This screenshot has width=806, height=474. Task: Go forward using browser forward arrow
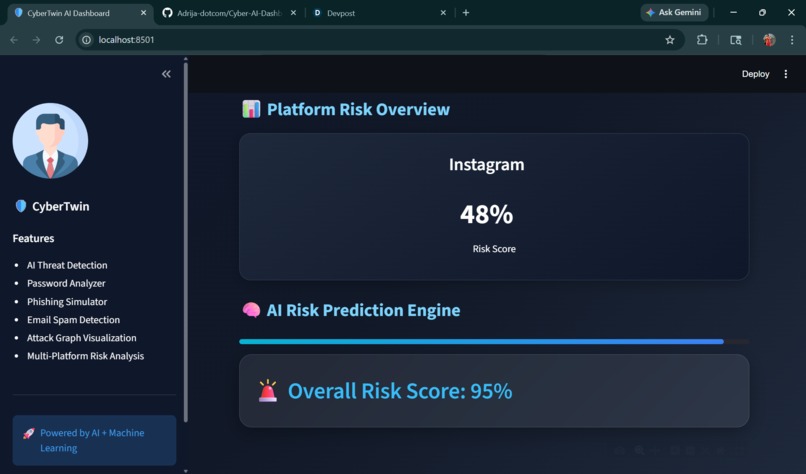coord(36,40)
